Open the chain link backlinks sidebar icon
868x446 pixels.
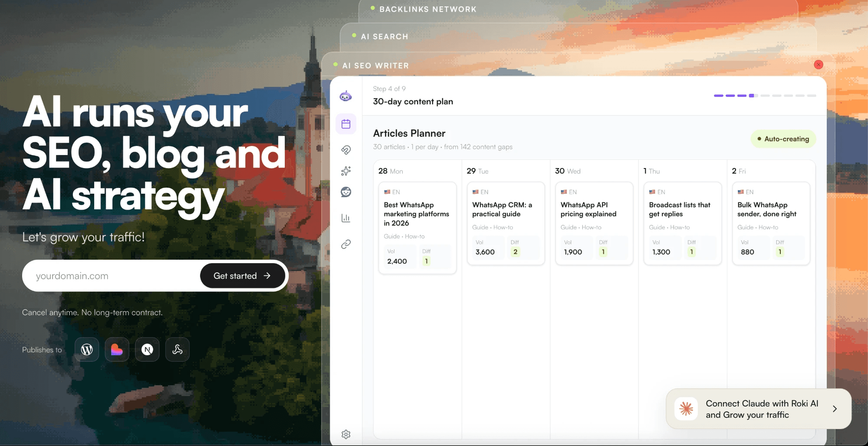pyautogui.click(x=346, y=244)
